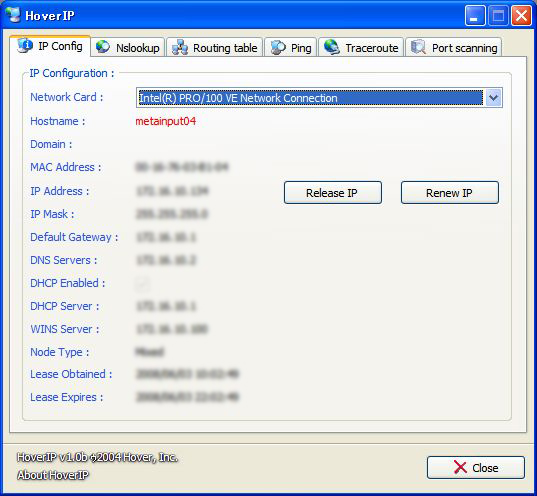537x496 pixels.
Task: Click the Ping tab icon
Action: click(x=278, y=47)
